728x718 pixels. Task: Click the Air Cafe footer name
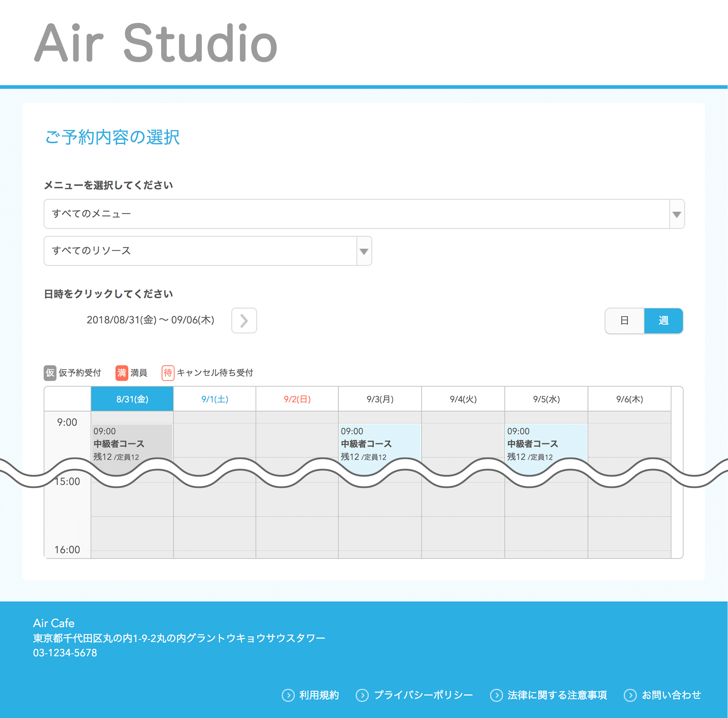[x=53, y=623]
